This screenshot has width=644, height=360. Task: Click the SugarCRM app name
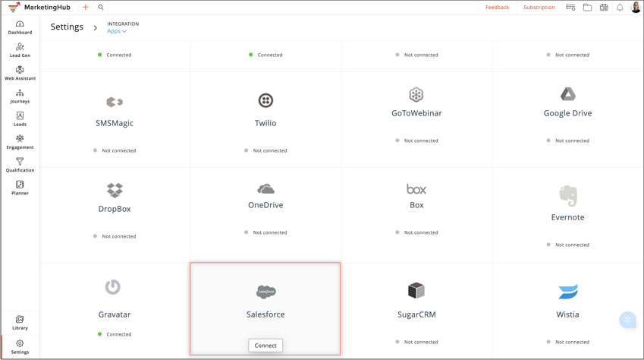[x=416, y=314]
